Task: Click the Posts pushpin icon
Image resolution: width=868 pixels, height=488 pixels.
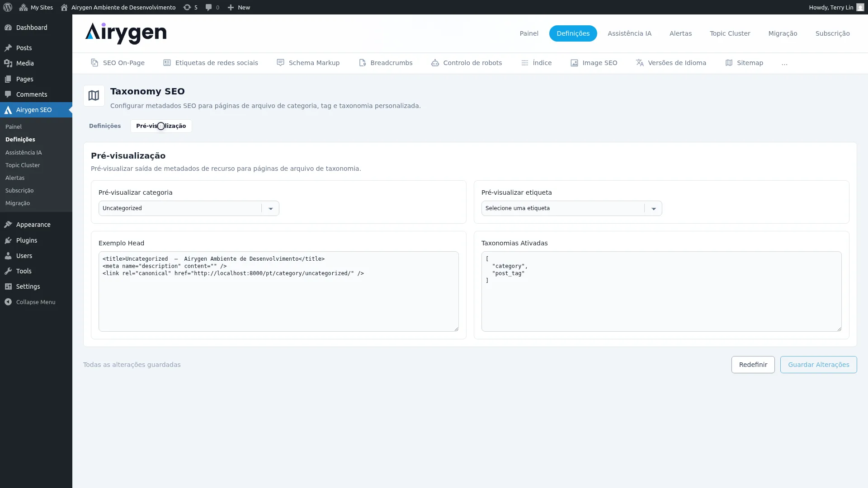Action: coord(8,48)
